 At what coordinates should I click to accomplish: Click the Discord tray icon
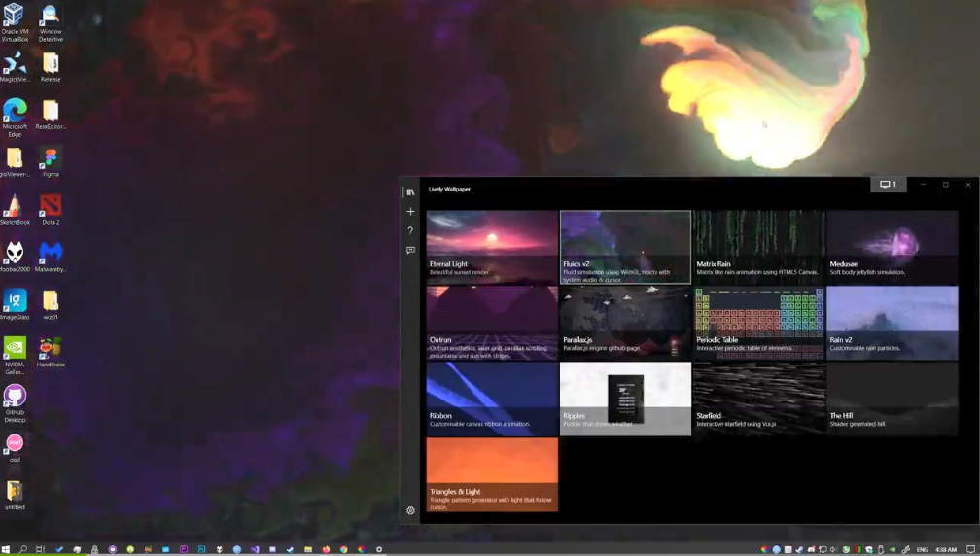811,549
